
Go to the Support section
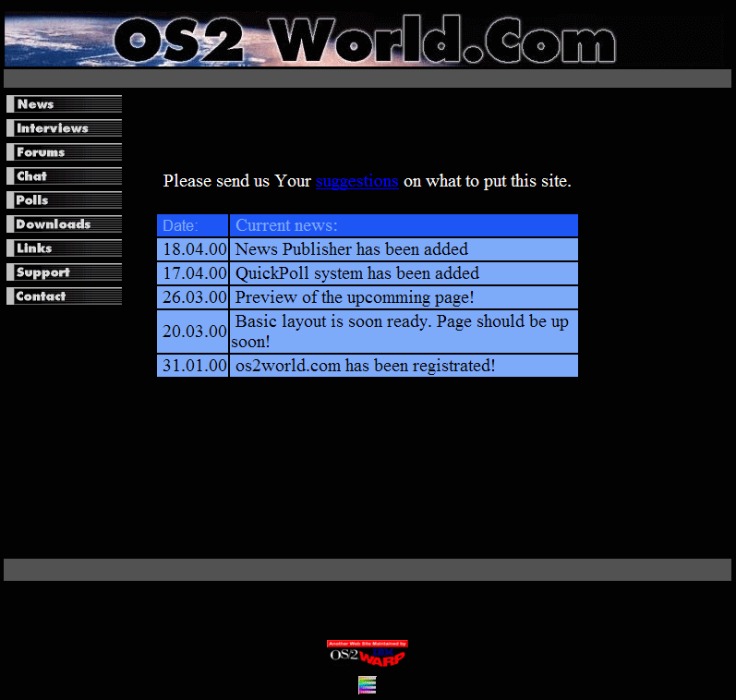64,272
